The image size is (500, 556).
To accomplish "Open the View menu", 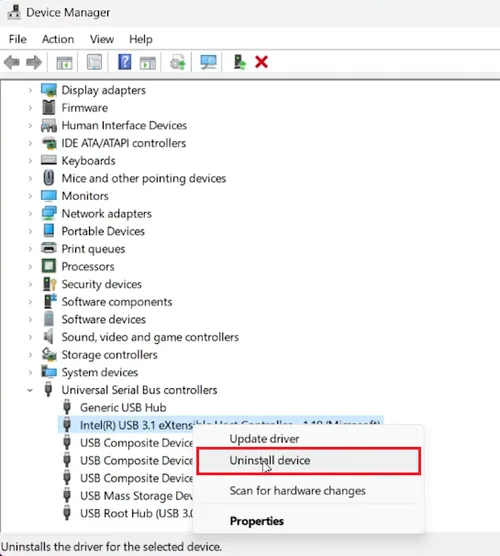I will click(102, 39).
